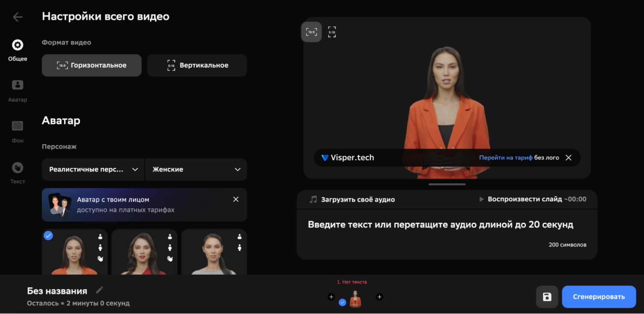Screen dimensions: 644x314
Task: Open the Текст sidebar section
Action: click(18, 173)
